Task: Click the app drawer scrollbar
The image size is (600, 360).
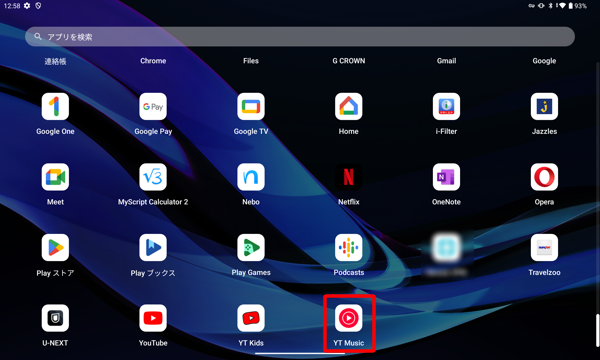Action: (x=597, y=331)
